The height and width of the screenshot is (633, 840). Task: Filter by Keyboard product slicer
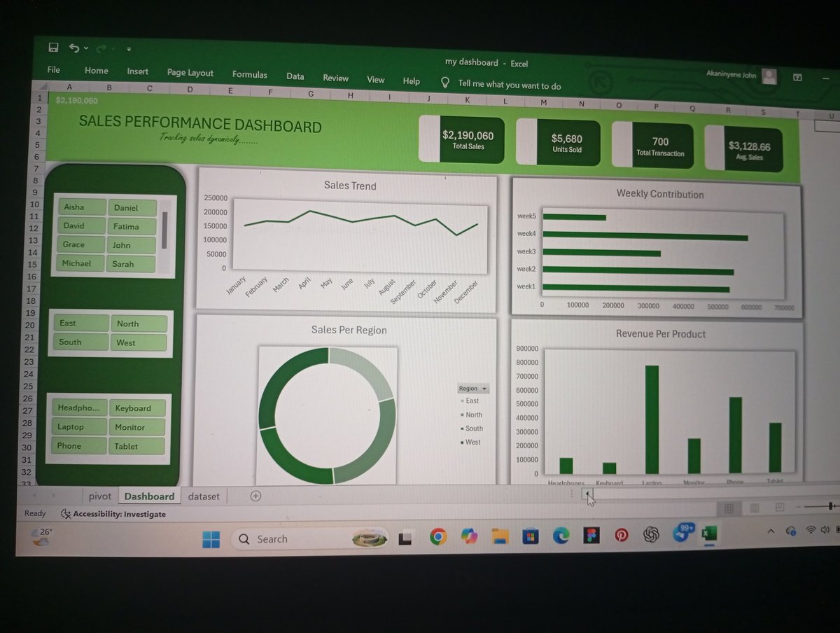pos(137,409)
